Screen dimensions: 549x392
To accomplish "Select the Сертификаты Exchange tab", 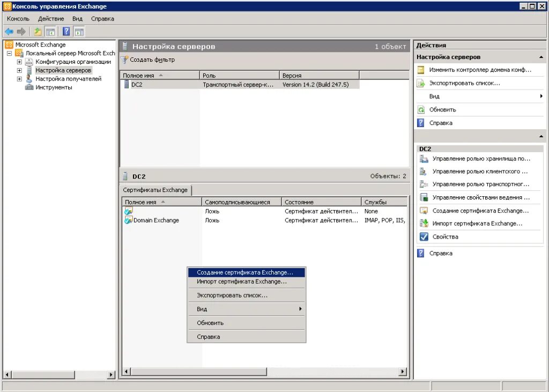I will coord(155,190).
